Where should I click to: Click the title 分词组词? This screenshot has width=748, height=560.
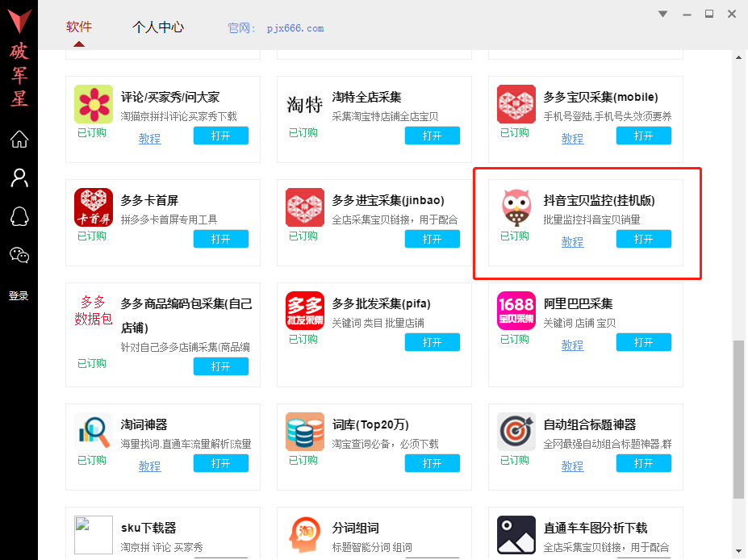(x=355, y=528)
